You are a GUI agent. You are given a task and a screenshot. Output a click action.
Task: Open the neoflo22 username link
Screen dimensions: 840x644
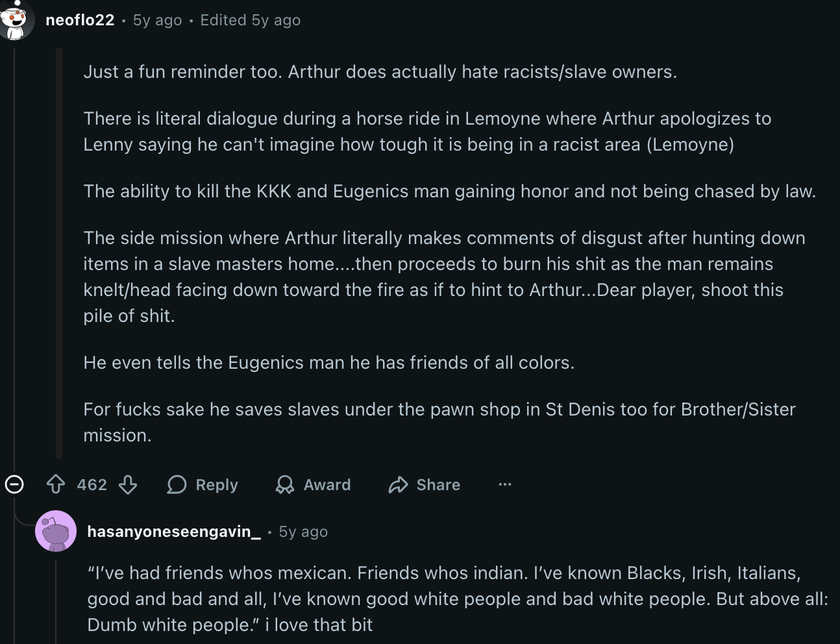tap(80, 20)
